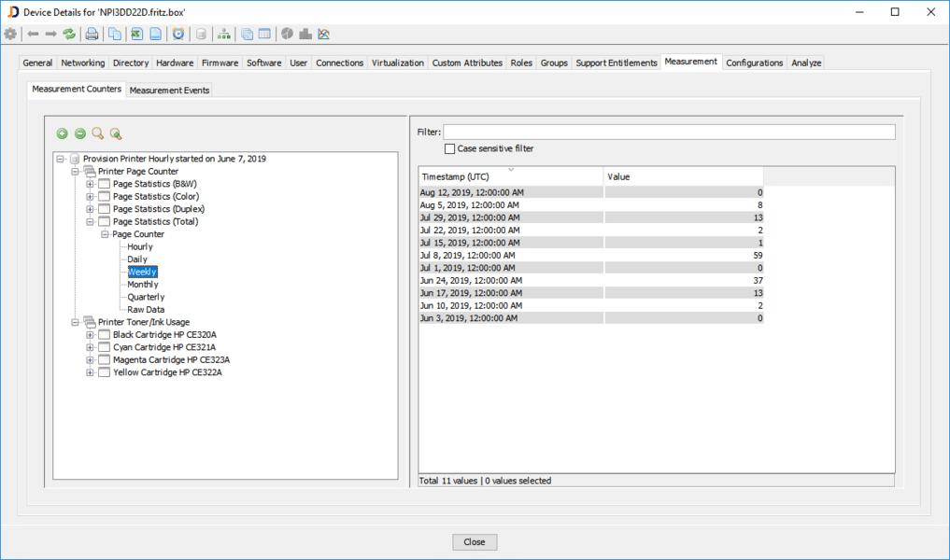Open the Networking tab

[83, 63]
